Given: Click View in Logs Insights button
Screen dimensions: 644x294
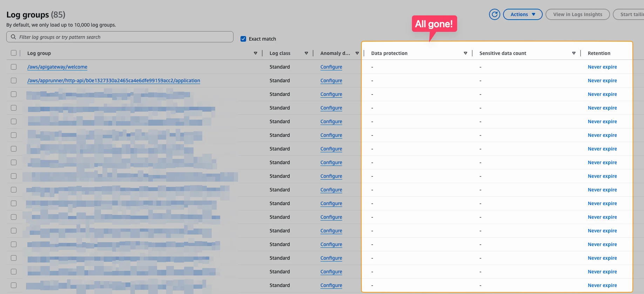Looking at the screenshot, I should 577,14.
